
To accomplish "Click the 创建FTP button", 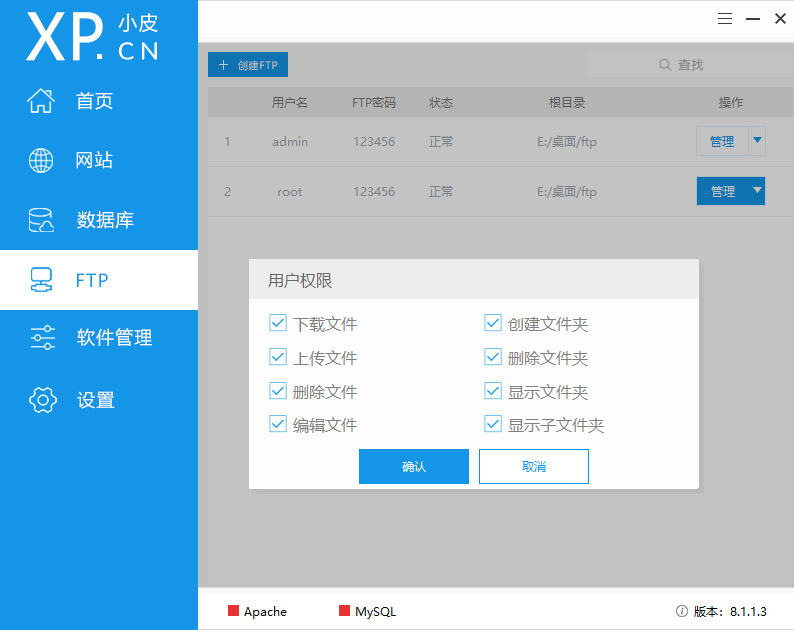I will pyautogui.click(x=248, y=65).
